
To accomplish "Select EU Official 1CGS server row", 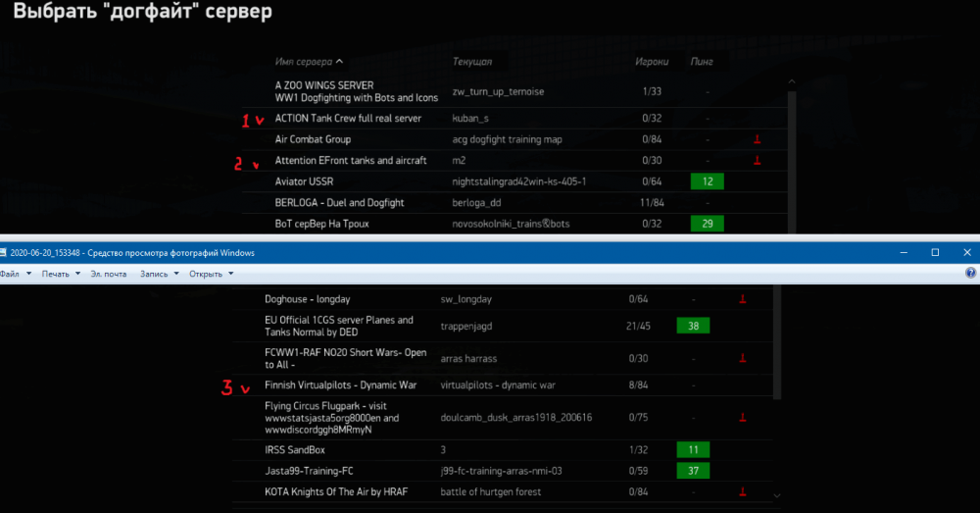I will pos(503,326).
